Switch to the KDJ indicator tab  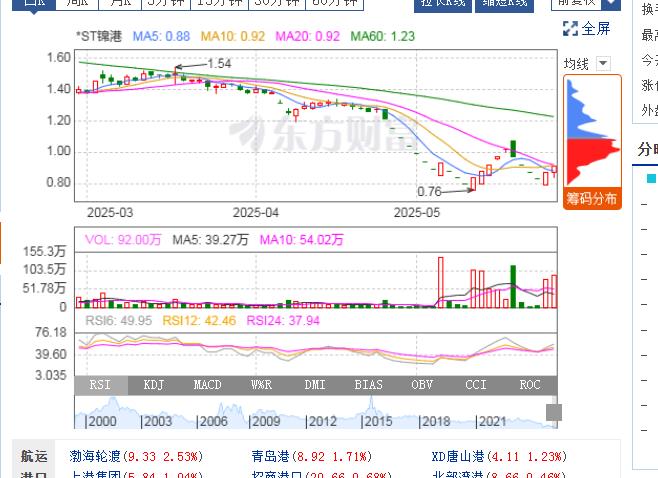click(154, 385)
